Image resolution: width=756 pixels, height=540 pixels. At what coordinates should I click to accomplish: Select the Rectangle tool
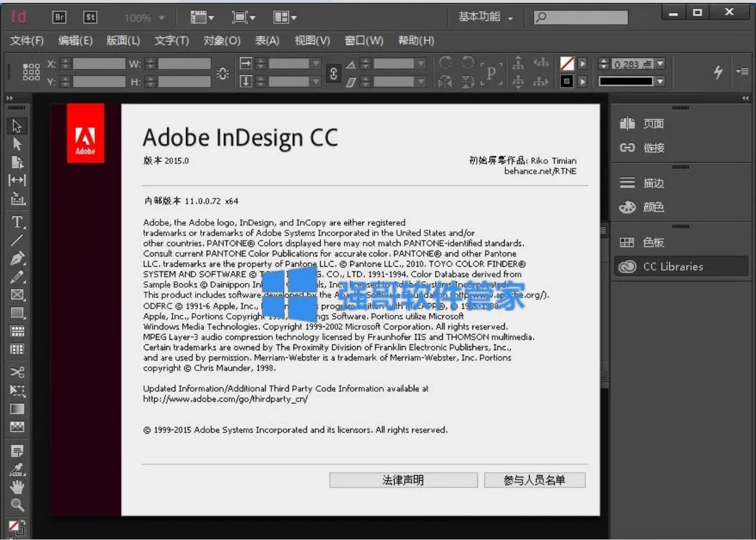tap(17, 313)
